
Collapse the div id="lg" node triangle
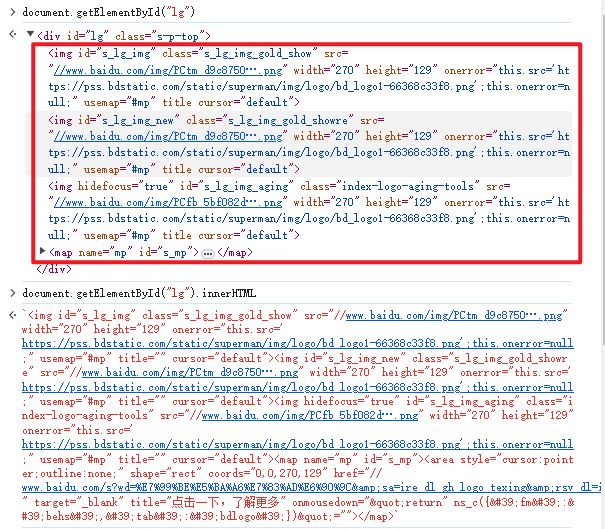30,35
